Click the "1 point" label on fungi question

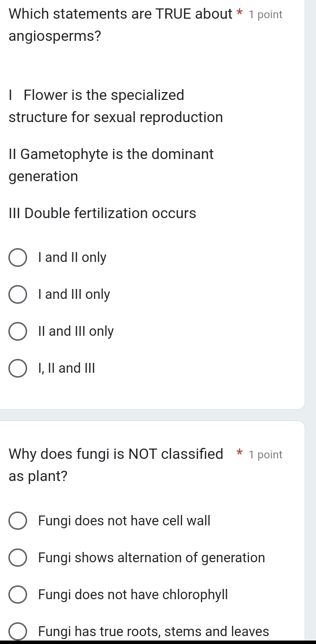[x=266, y=454]
